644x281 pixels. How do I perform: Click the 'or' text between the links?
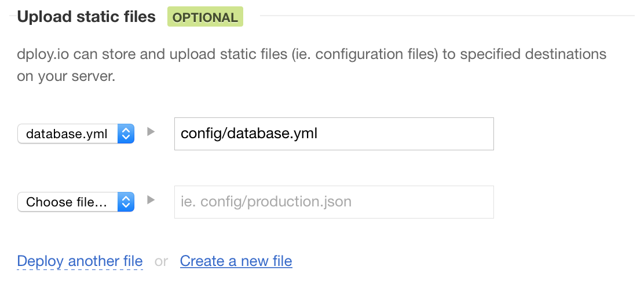point(161,262)
